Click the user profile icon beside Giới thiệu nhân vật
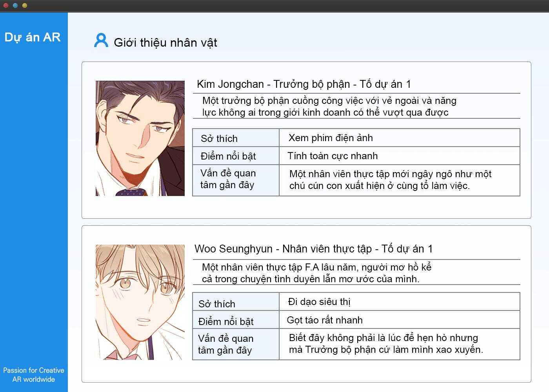Image resolution: width=549 pixels, height=392 pixels. point(101,40)
